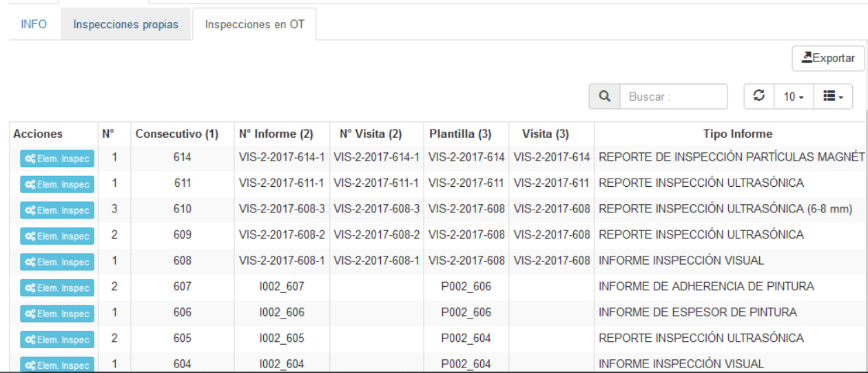The width and height of the screenshot is (868, 373).
Task: Click Elem. Inspec for consecutivo 607
Action: point(57,288)
